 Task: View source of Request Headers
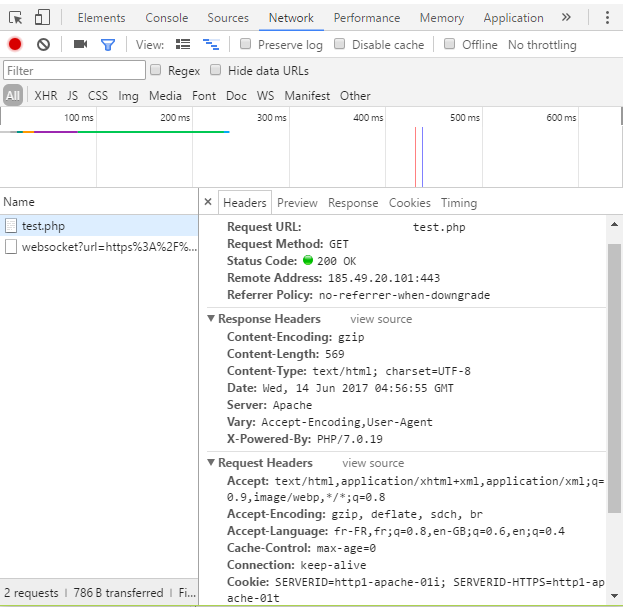pos(373,463)
